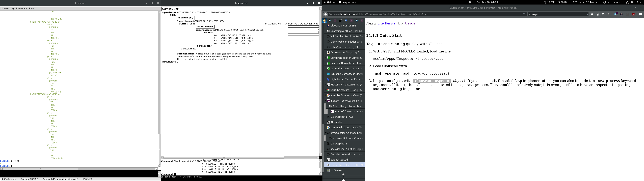Close the Quick Start - McCLIM tab

coord(362,165)
